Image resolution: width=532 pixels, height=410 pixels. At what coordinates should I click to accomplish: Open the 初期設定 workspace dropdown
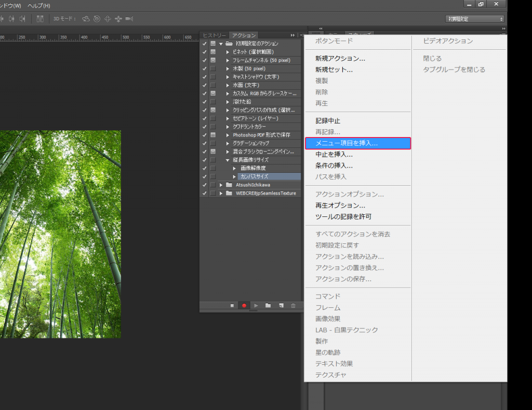click(x=474, y=19)
